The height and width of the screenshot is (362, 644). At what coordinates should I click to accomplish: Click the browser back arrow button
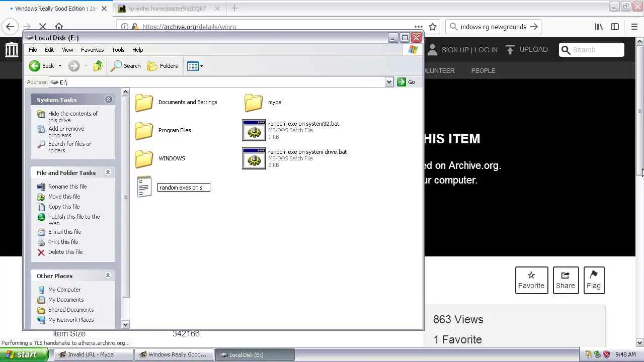10,27
